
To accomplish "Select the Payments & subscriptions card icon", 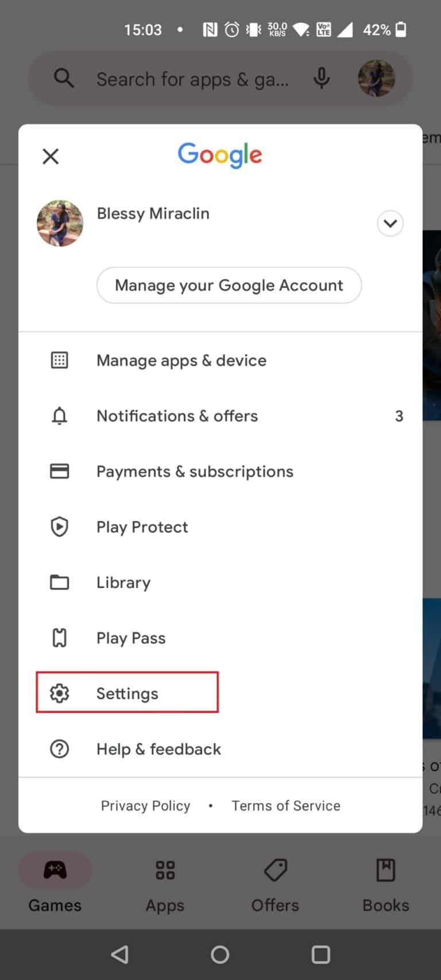I will point(59,471).
